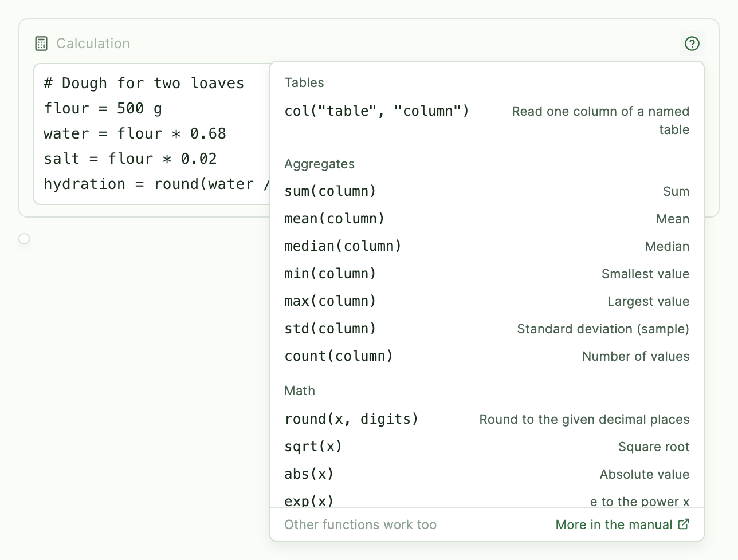Click the Tables section heading
The width and height of the screenshot is (738, 560).
[304, 82]
